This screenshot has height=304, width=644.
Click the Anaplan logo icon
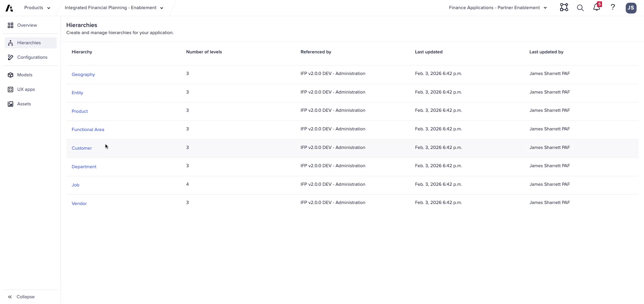pos(9,7)
